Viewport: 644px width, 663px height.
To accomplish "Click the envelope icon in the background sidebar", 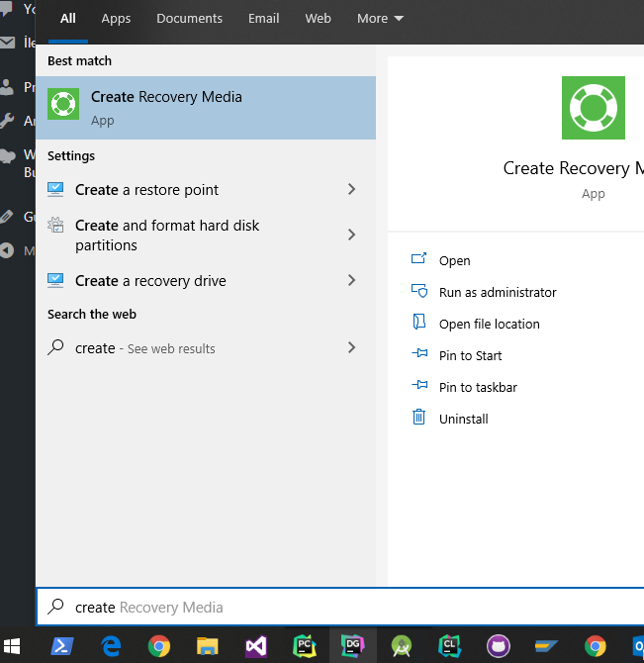I will point(7,43).
